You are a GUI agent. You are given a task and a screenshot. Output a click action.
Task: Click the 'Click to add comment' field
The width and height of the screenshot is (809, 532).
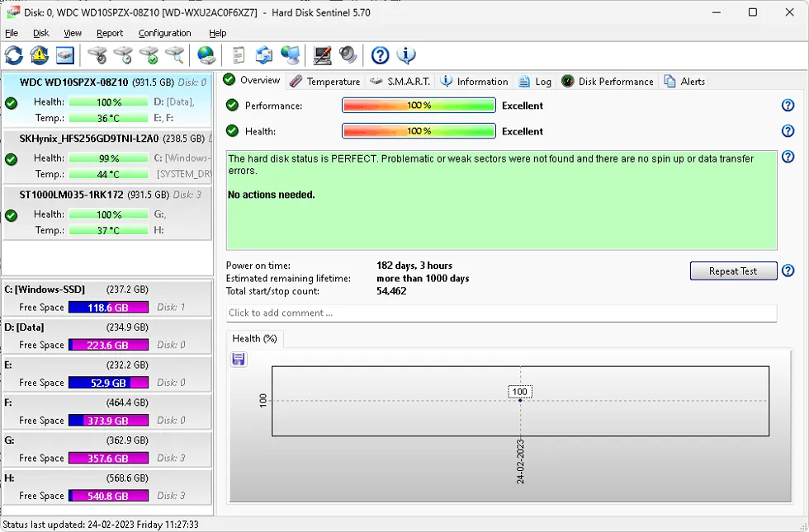501,313
